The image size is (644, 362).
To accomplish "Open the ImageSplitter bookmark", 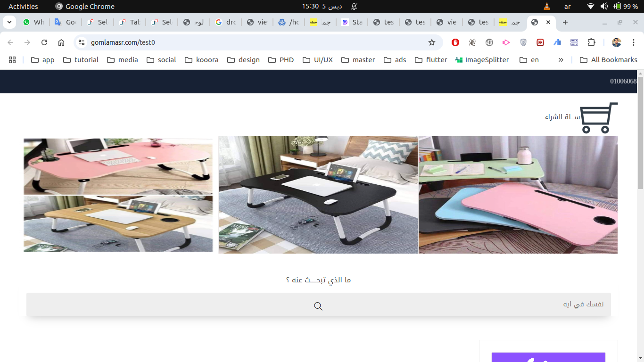I will (482, 60).
